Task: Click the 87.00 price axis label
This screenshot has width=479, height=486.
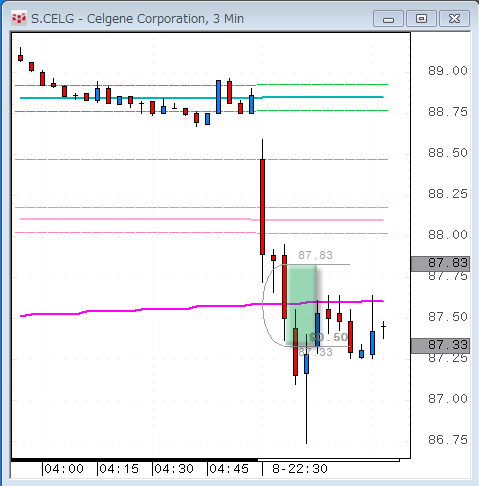Action: pyautogui.click(x=448, y=399)
